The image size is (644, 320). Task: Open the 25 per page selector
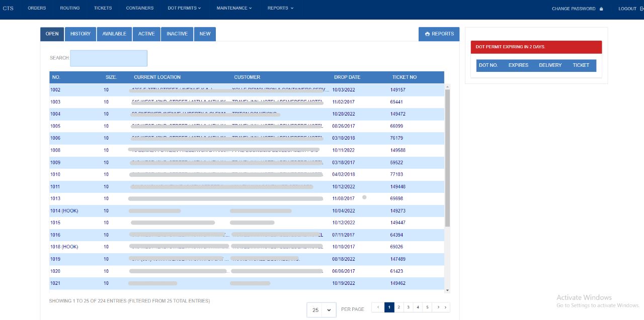(x=321, y=310)
